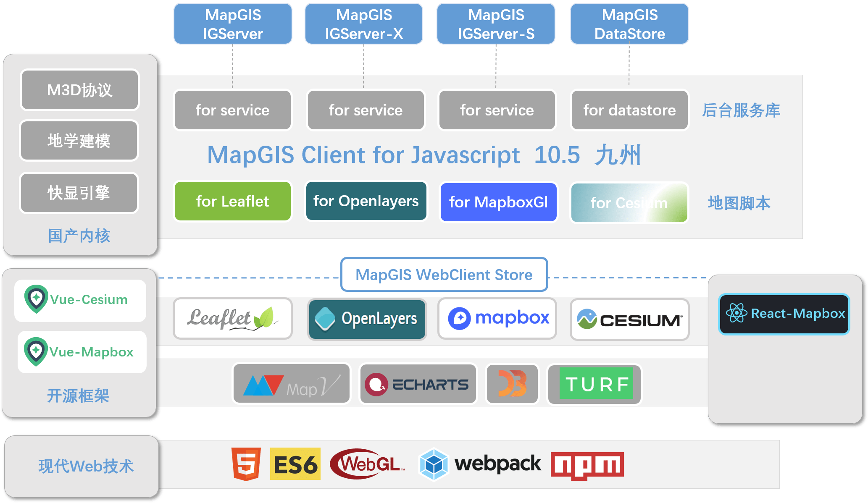
Task: Click the ECharts logo tile
Action: 418,384
